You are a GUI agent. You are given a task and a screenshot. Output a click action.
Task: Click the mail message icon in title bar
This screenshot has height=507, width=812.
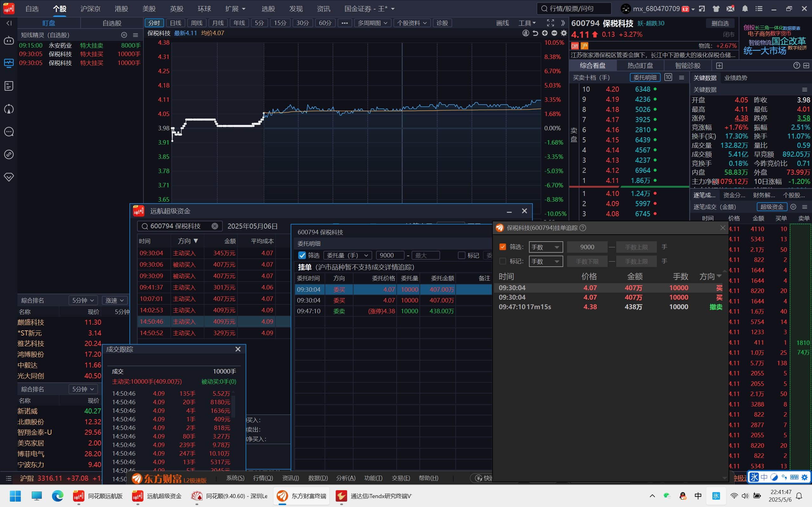730,9
